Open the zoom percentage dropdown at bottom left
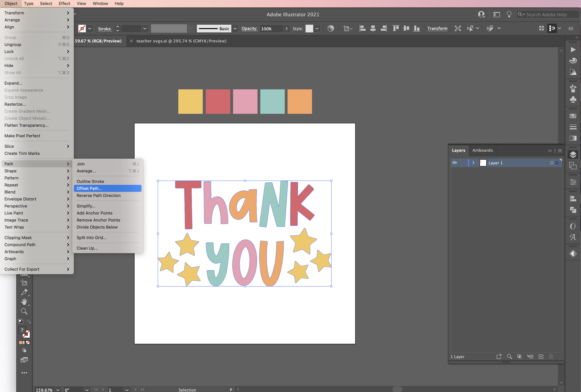 click(58, 390)
